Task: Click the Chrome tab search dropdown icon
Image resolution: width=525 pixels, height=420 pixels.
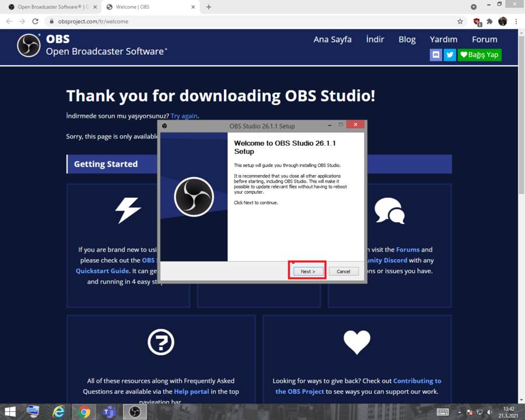Action: [x=474, y=6]
